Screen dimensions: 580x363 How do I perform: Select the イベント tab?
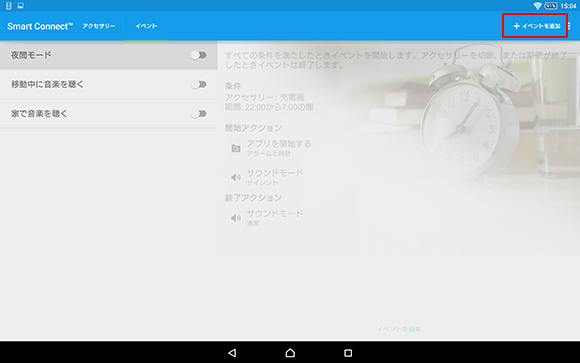point(146,26)
